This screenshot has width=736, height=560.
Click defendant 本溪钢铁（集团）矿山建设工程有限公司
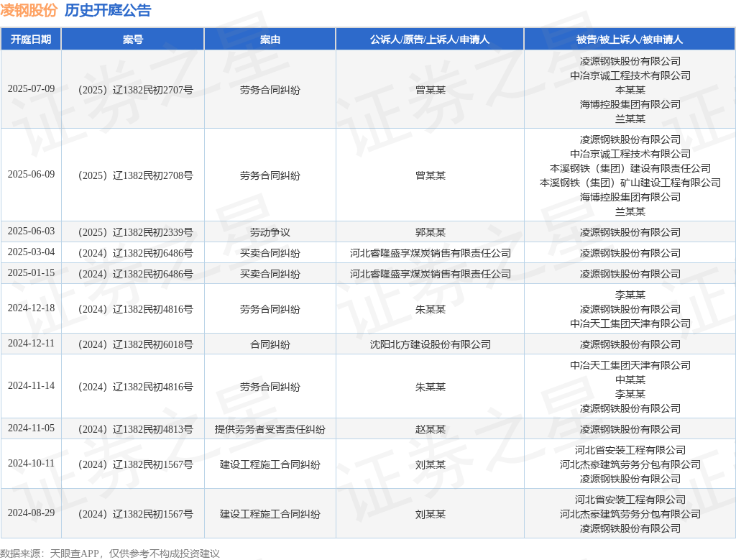pos(630,183)
